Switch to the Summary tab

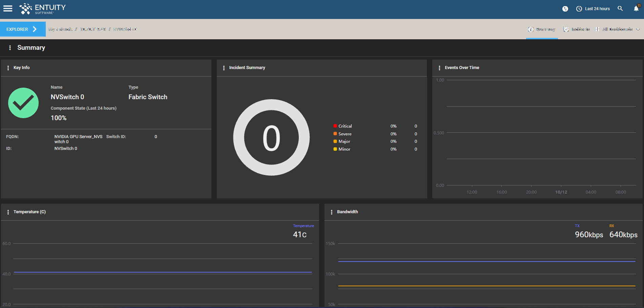(542, 29)
